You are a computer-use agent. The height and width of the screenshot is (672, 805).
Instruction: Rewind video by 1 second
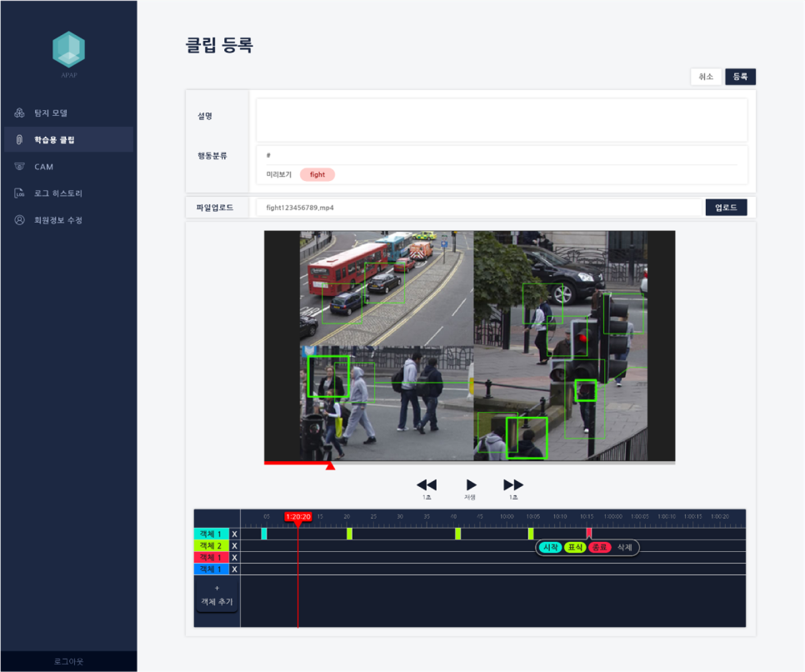pos(427,485)
